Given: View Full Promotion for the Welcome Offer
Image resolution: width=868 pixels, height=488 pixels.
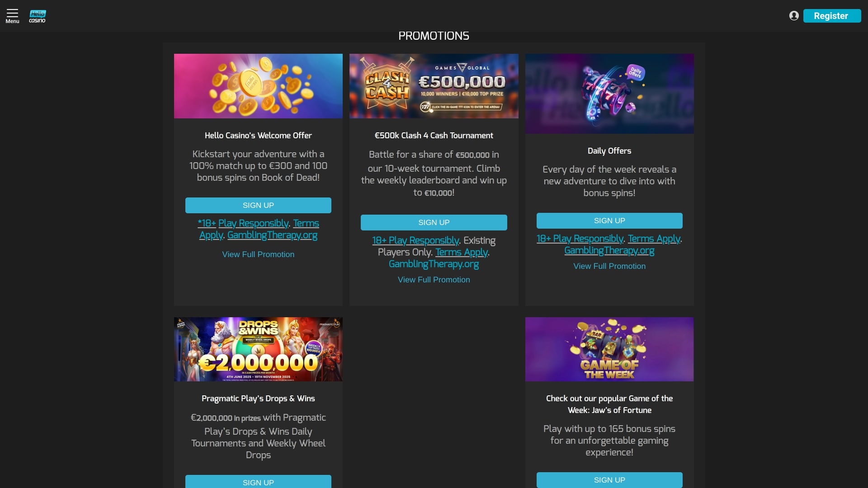Looking at the screenshot, I should coord(258,254).
